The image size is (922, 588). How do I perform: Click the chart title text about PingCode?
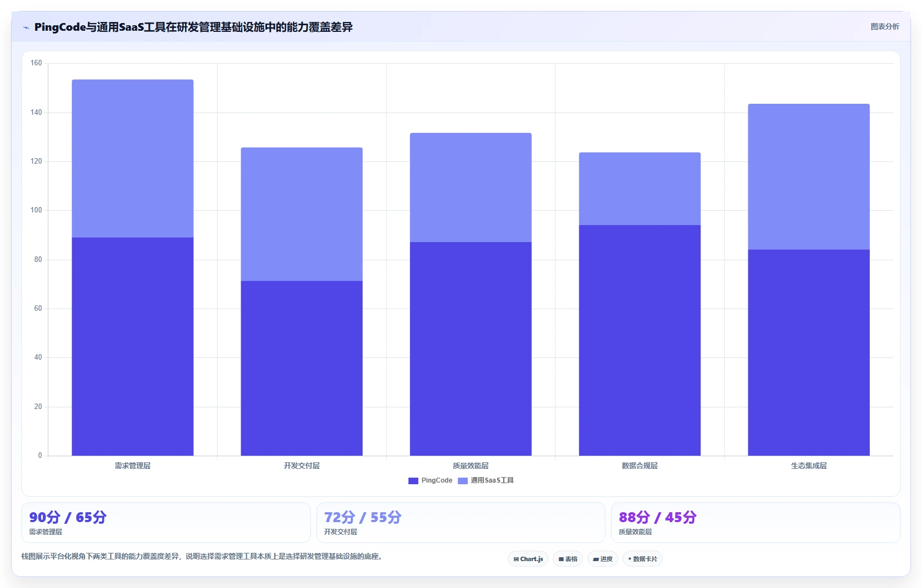pyautogui.click(x=193, y=27)
